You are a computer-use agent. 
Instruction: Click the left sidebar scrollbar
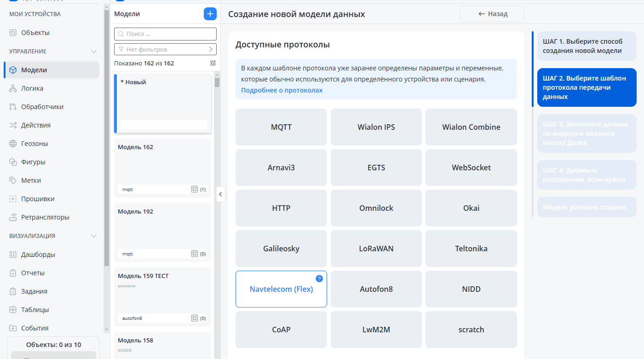click(107, 138)
